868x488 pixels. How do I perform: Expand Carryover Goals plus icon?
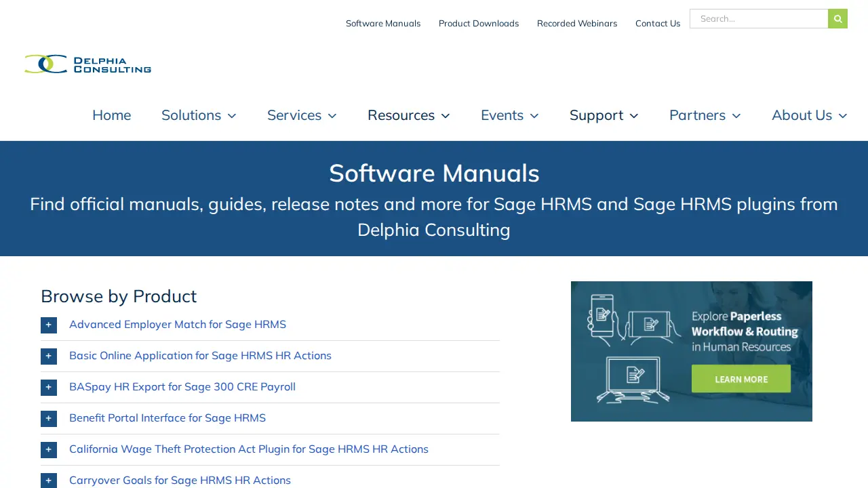[49, 481]
